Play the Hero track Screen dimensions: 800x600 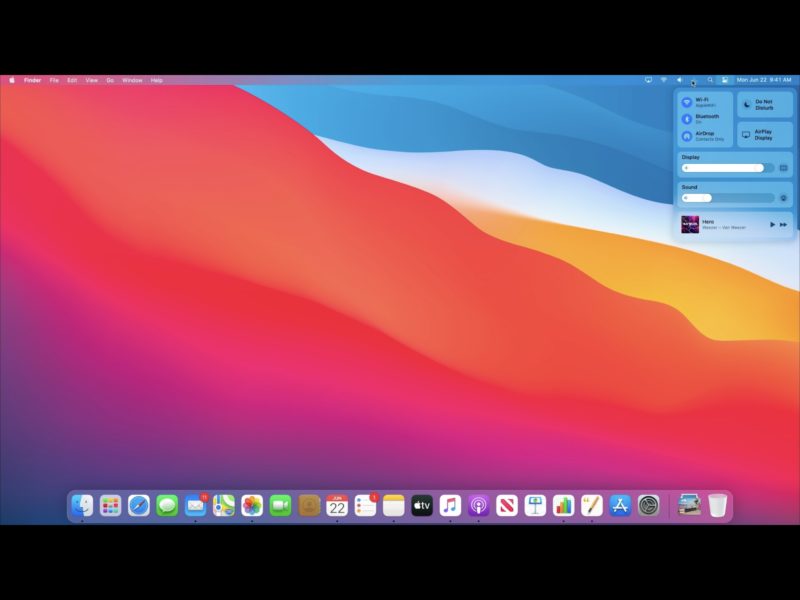772,224
